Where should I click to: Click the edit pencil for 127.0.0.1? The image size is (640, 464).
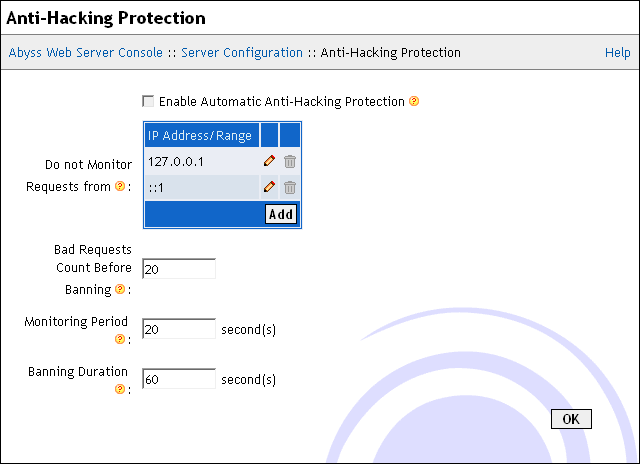point(269,160)
